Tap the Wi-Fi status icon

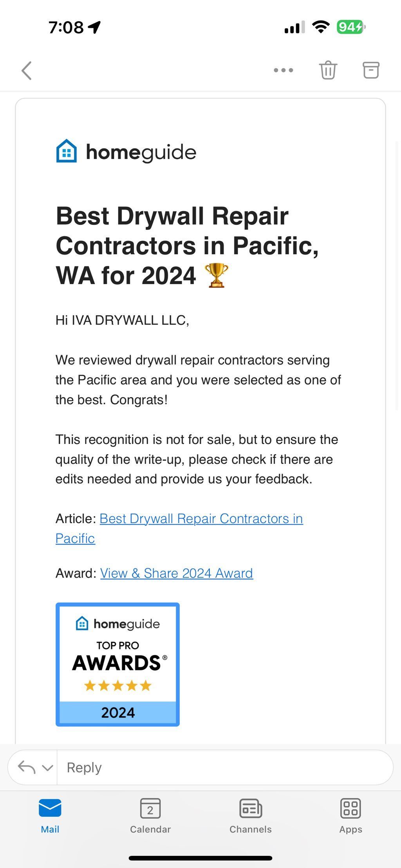321,27
